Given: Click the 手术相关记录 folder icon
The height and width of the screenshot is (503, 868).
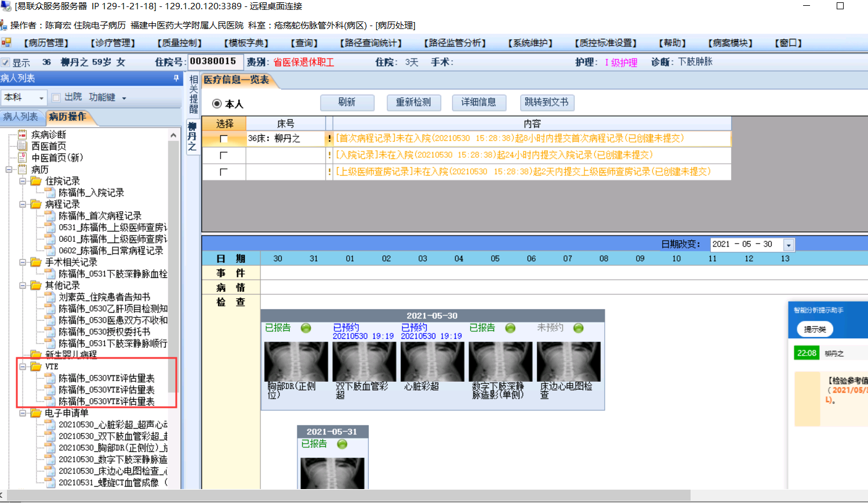Looking at the screenshot, I should pyautogui.click(x=36, y=262).
